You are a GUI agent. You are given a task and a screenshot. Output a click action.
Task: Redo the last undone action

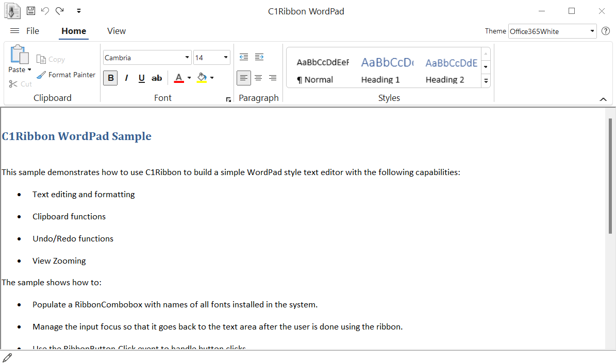pyautogui.click(x=60, y=11)
